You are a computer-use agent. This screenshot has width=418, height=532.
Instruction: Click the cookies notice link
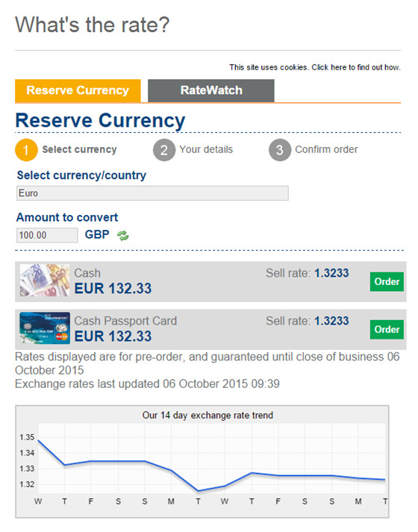tap(315, 67)
